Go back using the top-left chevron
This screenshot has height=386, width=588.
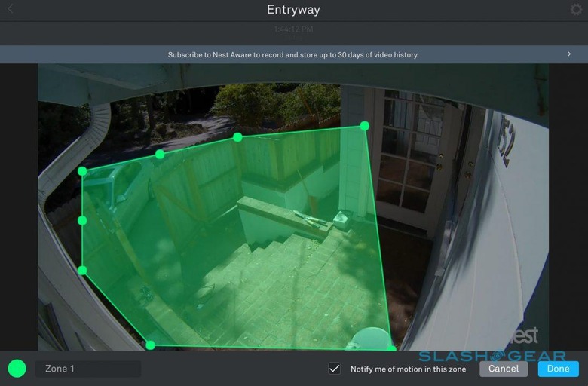[10, 9]
